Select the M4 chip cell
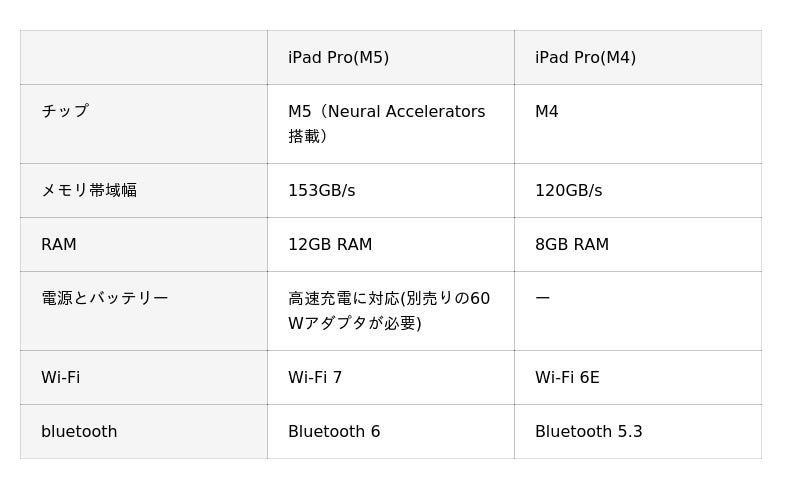The width and height of the screenshot is (800, 489). [x=547, y=111]
